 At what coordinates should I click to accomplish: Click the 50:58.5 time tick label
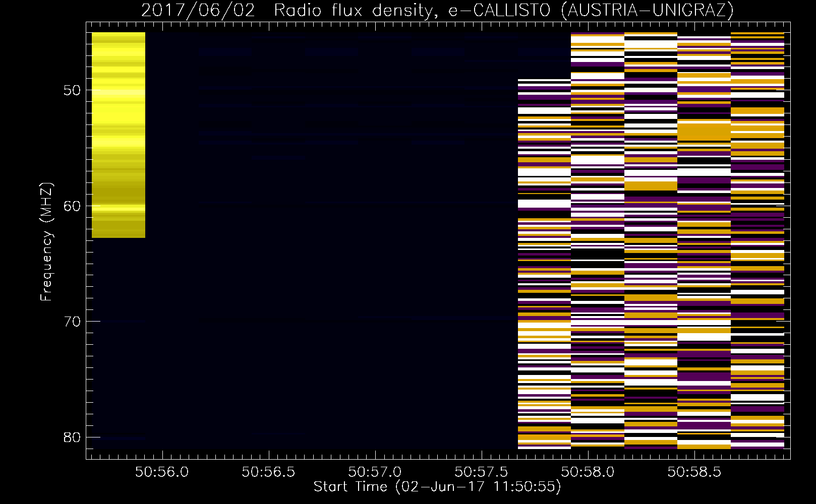coord(694,472)
